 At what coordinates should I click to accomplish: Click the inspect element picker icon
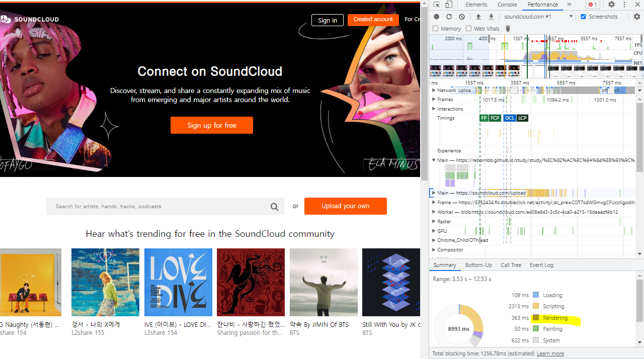click(437, 5)
